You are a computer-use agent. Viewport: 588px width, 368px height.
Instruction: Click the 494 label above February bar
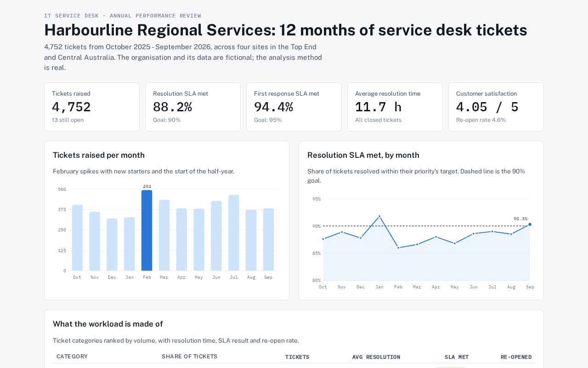[147, 187]
